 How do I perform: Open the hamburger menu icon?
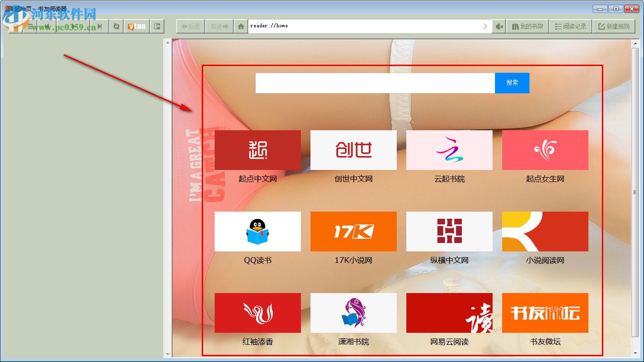click(x=30, y=26)
